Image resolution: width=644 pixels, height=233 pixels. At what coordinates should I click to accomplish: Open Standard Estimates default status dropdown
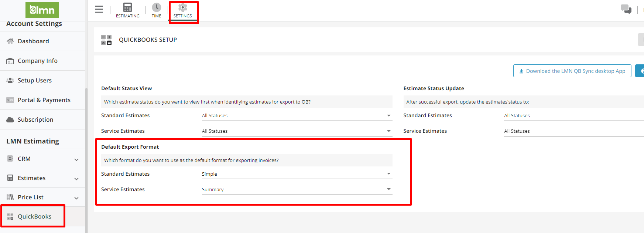click(297, 116)
